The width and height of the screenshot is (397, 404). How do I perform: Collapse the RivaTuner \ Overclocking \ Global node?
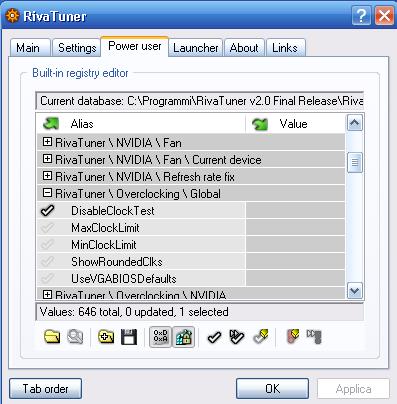pos(47,193)
